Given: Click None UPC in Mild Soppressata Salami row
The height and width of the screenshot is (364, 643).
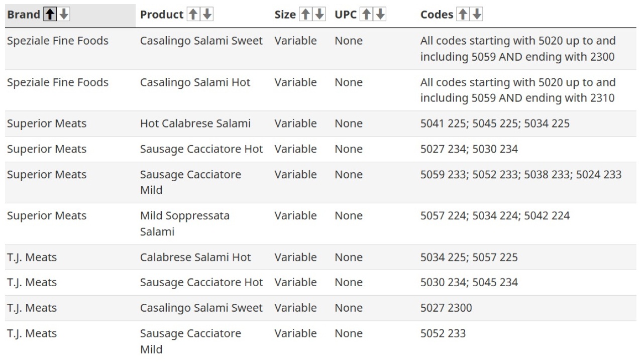Looking at the screenshot, I should pyautogui.click(x=349, y=216).
